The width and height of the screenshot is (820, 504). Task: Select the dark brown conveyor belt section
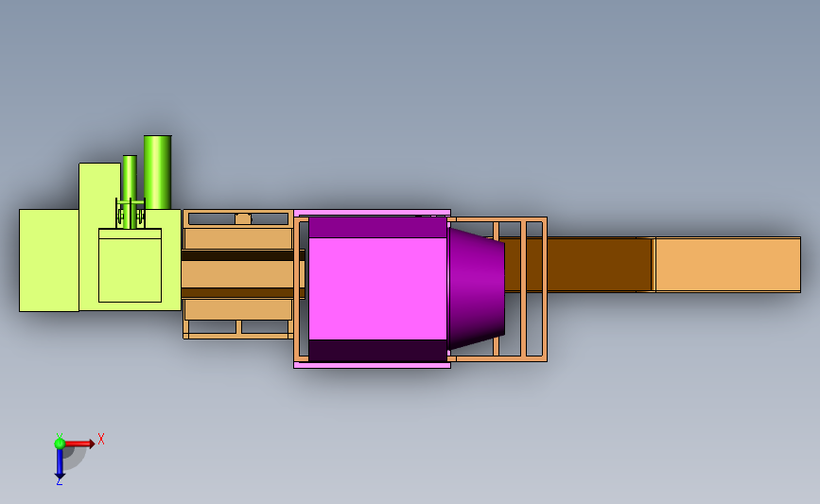click(x=578, y=265)
